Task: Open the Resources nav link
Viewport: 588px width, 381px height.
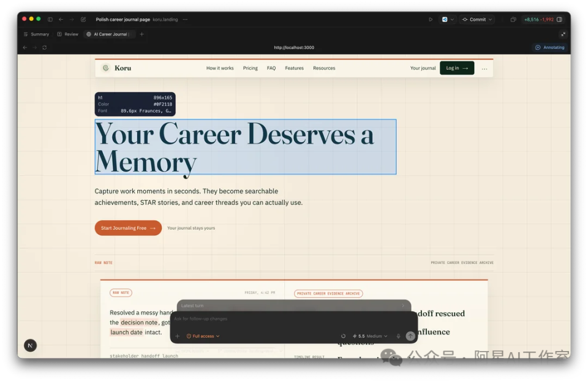Action: tap(324, 68)
